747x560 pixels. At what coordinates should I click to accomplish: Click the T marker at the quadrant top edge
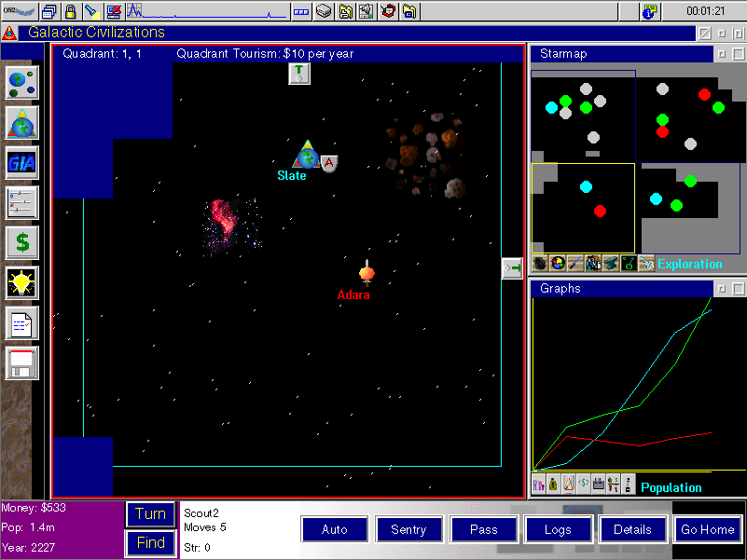(x=299, y=74)
